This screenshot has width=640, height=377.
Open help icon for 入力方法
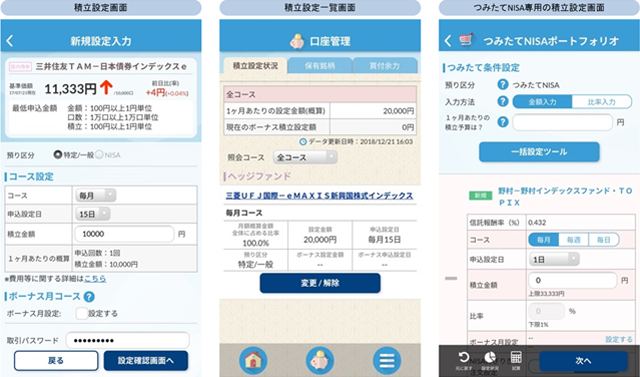click(503, 101)
